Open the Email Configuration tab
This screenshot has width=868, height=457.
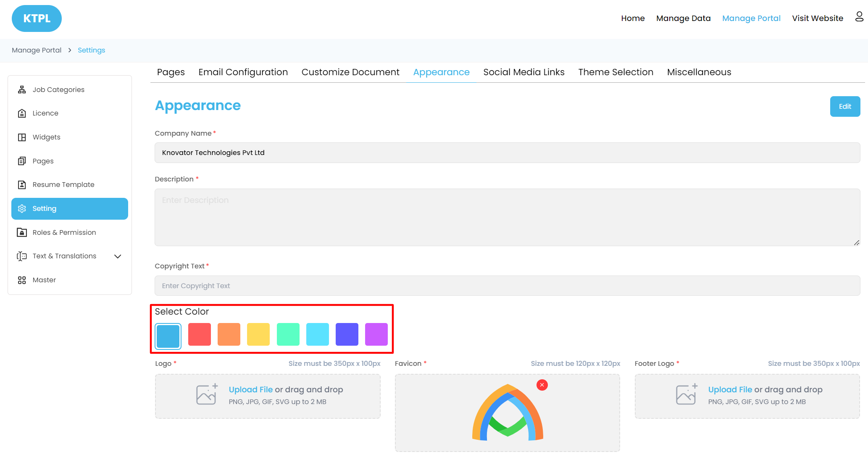coord(243,72)
